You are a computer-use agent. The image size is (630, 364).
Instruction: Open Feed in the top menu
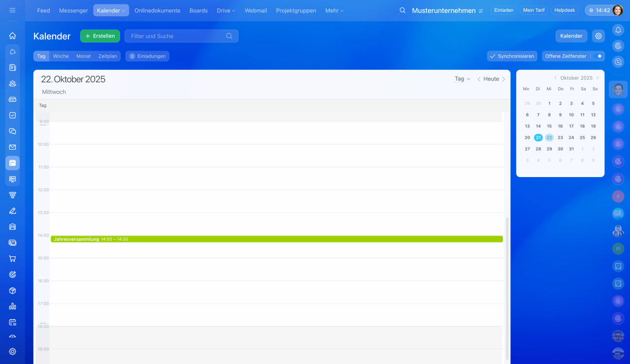click(44, 10)
